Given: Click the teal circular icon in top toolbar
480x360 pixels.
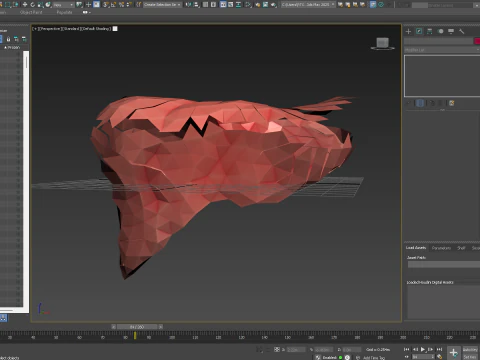Looking at the screenshot, I should (x=381, y=5).
